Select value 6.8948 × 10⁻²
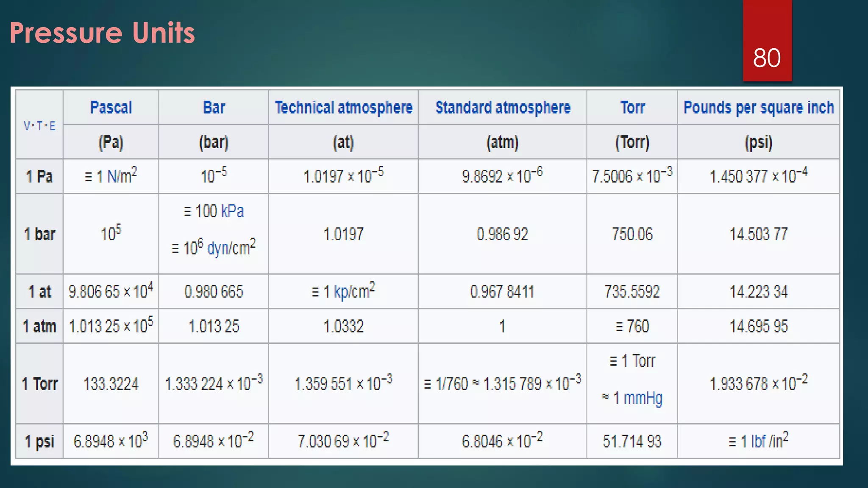Screen dimensions: 868x488 tap(214, 441)
